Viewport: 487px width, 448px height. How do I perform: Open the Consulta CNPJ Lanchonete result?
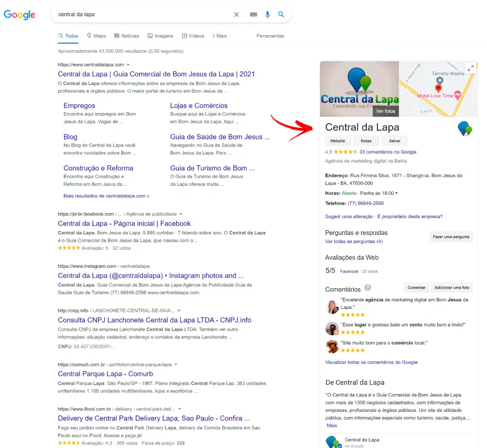click(x=154, y=320)
